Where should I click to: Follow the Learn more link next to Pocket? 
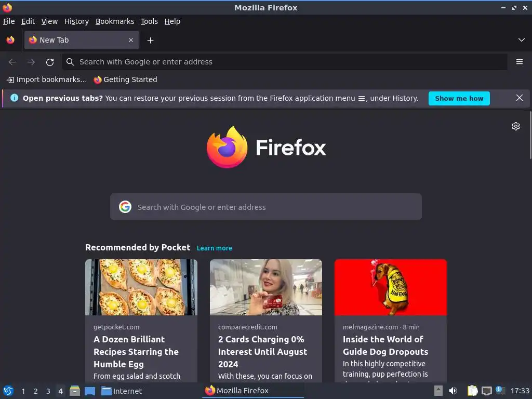pyautogui.click(x=215, y=248)
